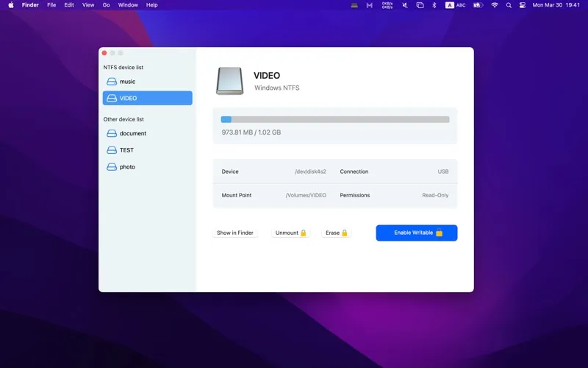The height and width of the screenshot is (368, 588).
Task: Select the TEST device
Action: [148, 150]
